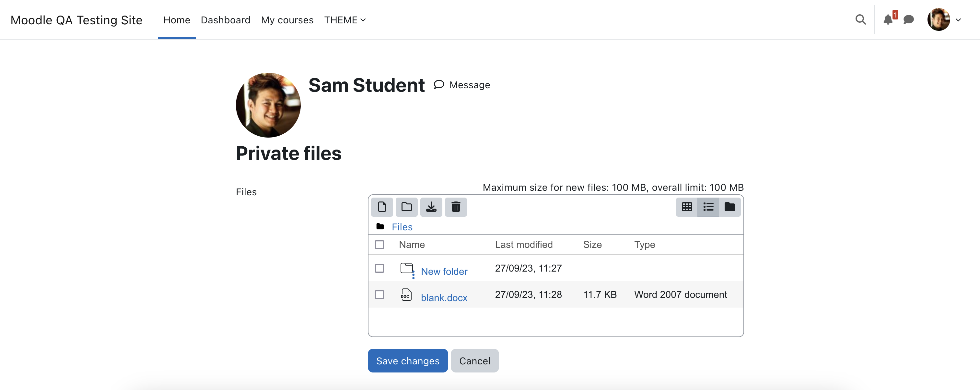980x390 pixels.
Task: Click the maximum size limit text
Action: click(613, 188)
